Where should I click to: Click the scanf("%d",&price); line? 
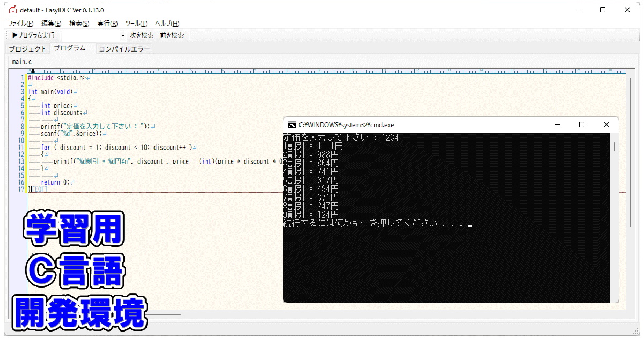[x=74, y=134]
